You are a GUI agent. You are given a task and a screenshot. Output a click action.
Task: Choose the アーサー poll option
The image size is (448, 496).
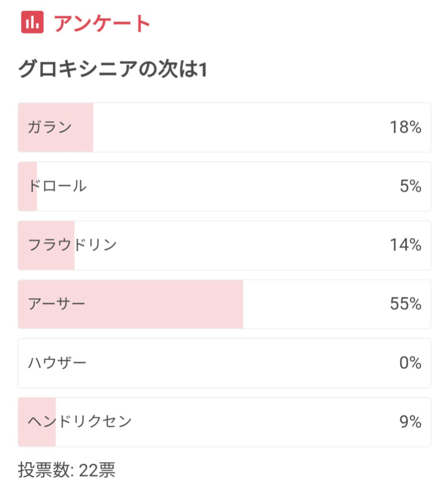click(x=224, y=305)
